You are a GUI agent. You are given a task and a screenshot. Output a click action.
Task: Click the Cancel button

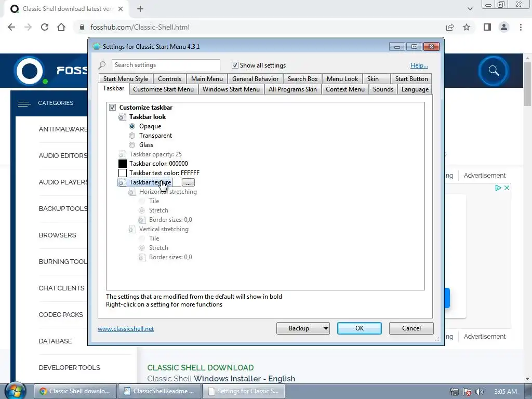(x=411, y=328)
